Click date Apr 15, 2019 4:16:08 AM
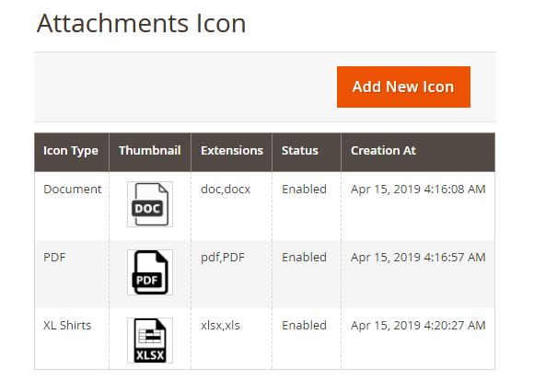 click(418, 190)
